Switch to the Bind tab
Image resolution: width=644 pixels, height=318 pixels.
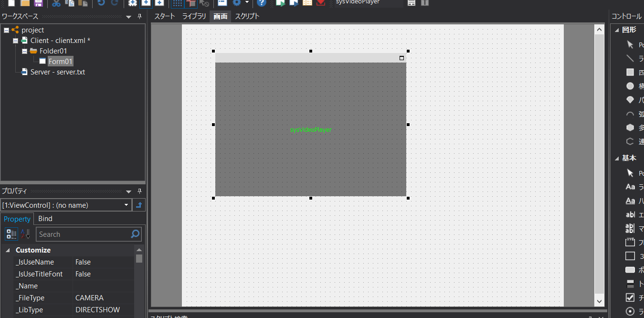click(45, 219)
